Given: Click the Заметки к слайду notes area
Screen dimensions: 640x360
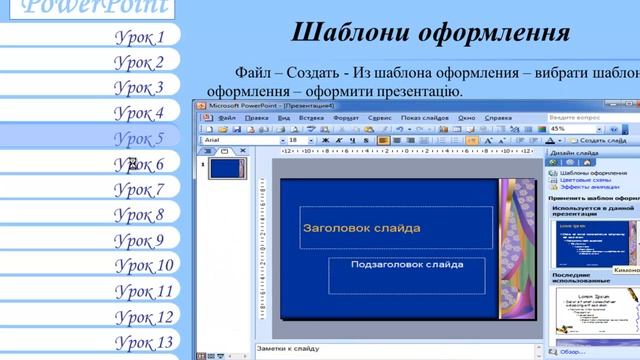Looking at the screenshot, I should coord(395,351).
